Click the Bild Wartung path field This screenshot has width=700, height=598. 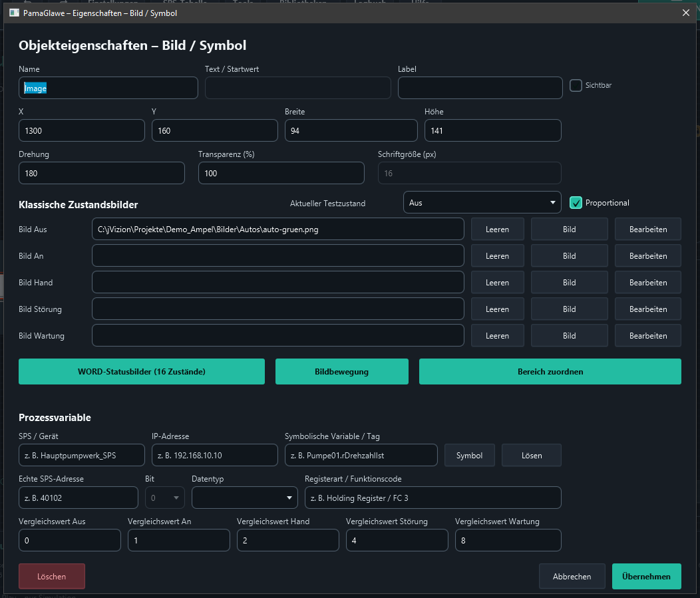point(277,336)
